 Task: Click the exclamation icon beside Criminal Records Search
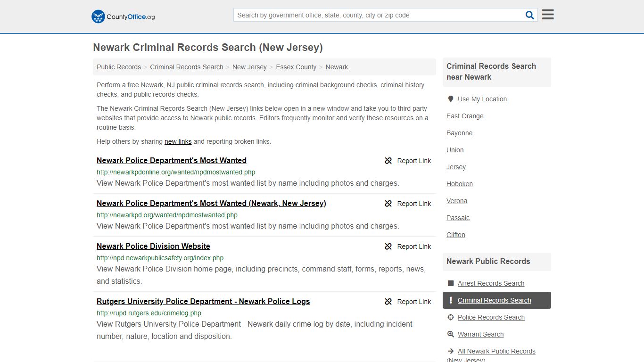(x=450, y=300)
